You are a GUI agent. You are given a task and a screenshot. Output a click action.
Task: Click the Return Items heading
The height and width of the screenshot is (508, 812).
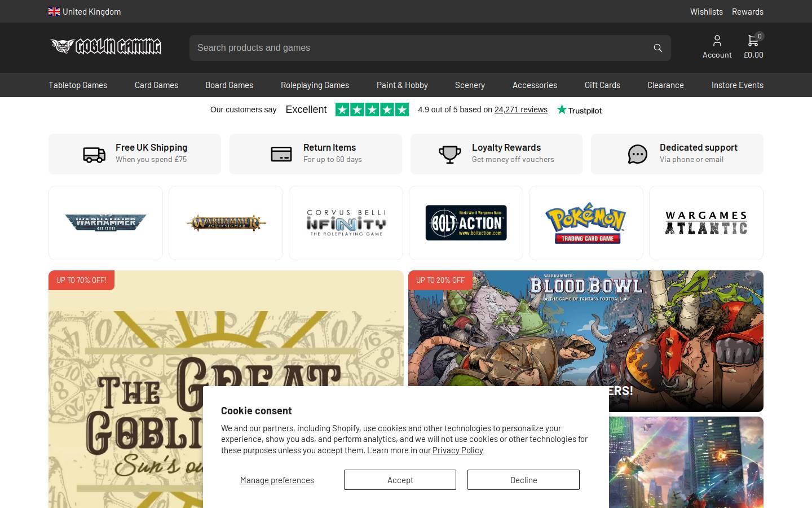329,147
